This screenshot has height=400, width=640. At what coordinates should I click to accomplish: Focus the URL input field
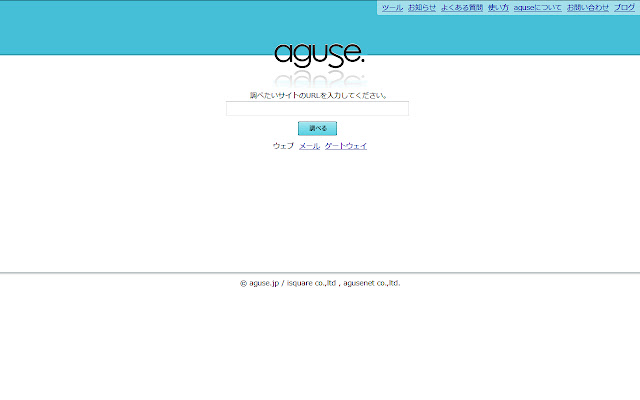(317, 109)
